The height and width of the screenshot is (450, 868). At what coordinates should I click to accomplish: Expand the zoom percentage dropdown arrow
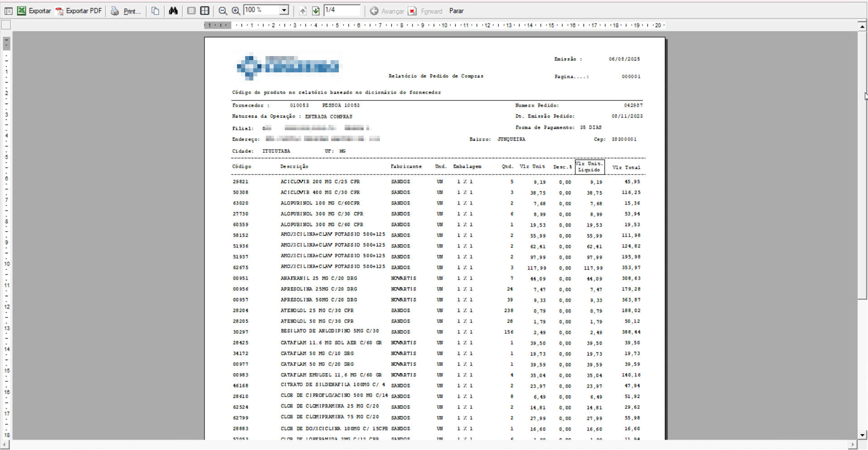(x=284, y=10)
